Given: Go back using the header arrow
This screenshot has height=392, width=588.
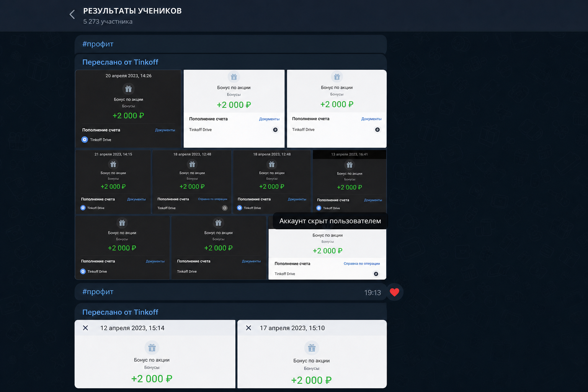Looking at the screenshot, I should click(72, 15).
